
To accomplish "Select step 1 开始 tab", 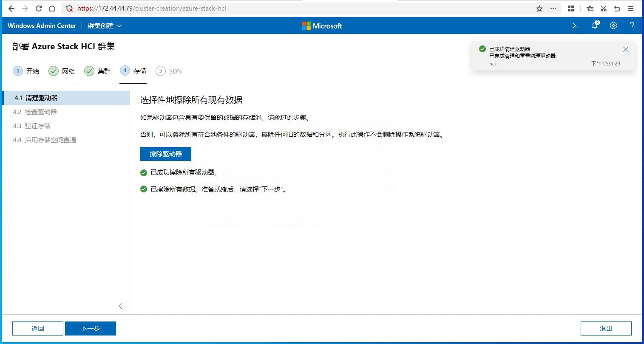I will coord(26,71).
